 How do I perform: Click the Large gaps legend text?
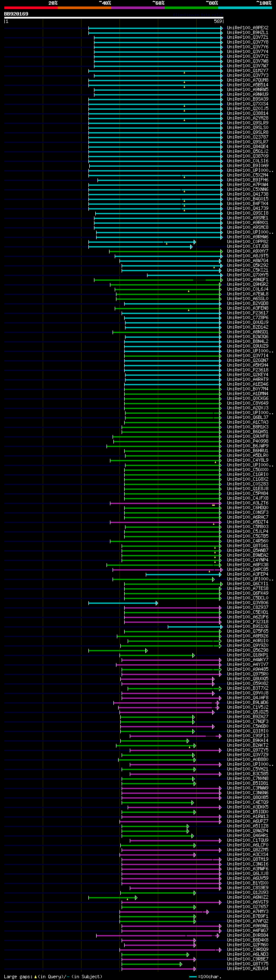pyautogui.click(x=53, y=977)
